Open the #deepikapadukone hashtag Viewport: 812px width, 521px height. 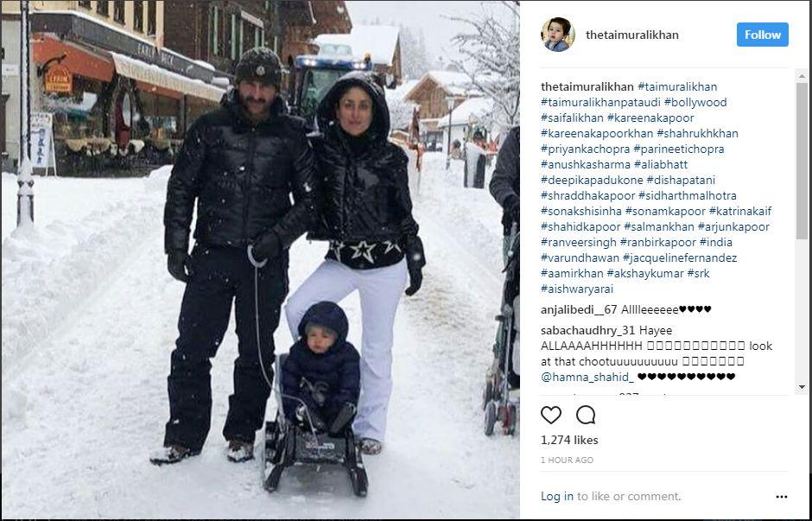(x=592, y=180)
